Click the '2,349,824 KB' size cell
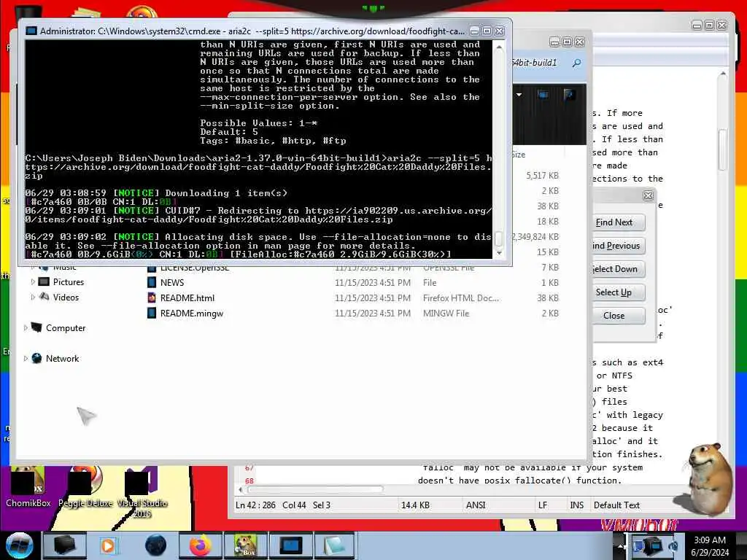 tap(535, 237)
